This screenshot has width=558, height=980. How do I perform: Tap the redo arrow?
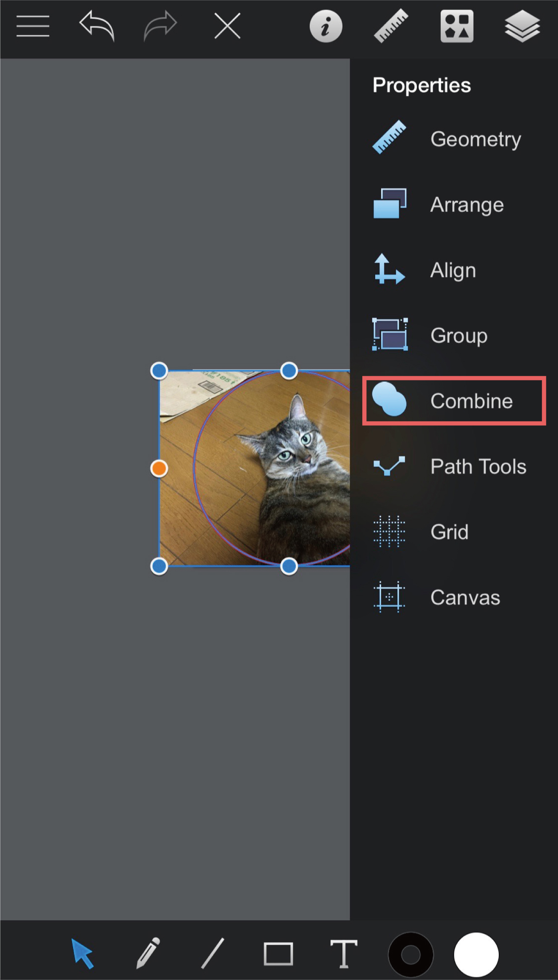tap(161, 26)
